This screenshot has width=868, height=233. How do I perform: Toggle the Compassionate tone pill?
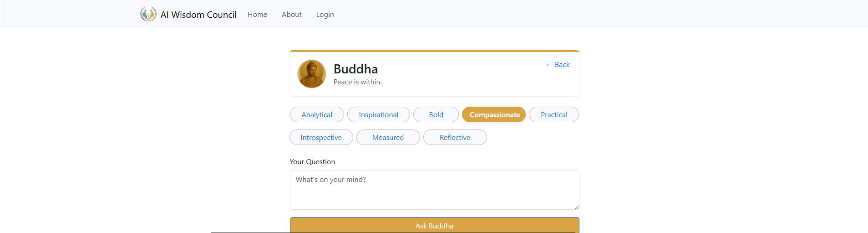coord(494,115)
